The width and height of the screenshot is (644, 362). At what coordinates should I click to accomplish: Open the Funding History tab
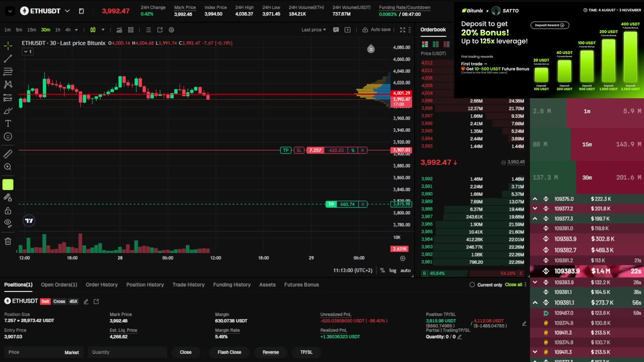pyautogui.click(x=232, y=285)
